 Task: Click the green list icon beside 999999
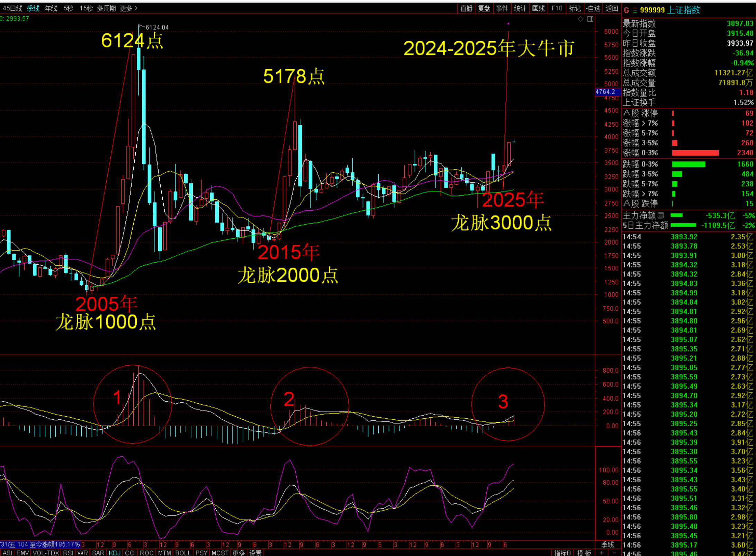pyautogui.click(x=635, y=10)
